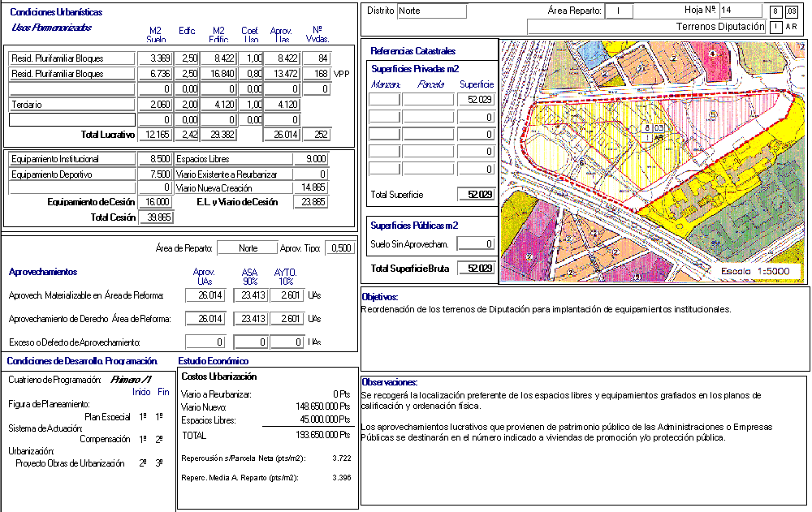Click the Área Reparto box at top

(620, 11)
